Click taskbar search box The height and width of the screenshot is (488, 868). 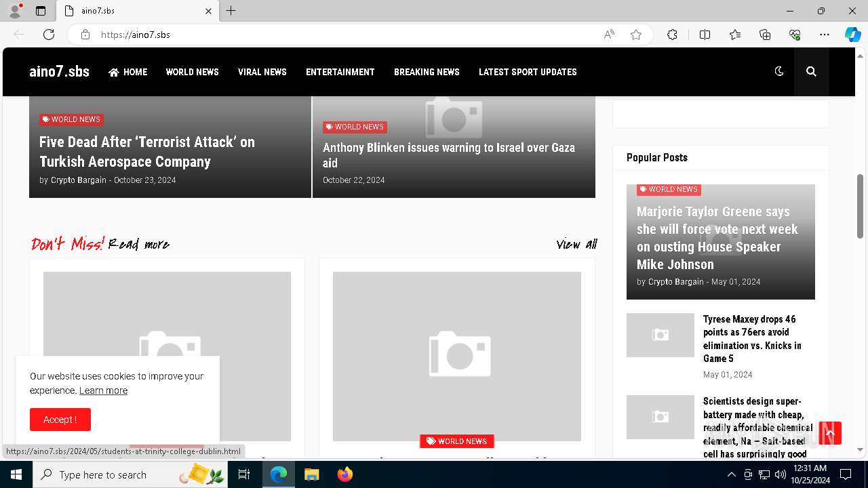(130, 474)
